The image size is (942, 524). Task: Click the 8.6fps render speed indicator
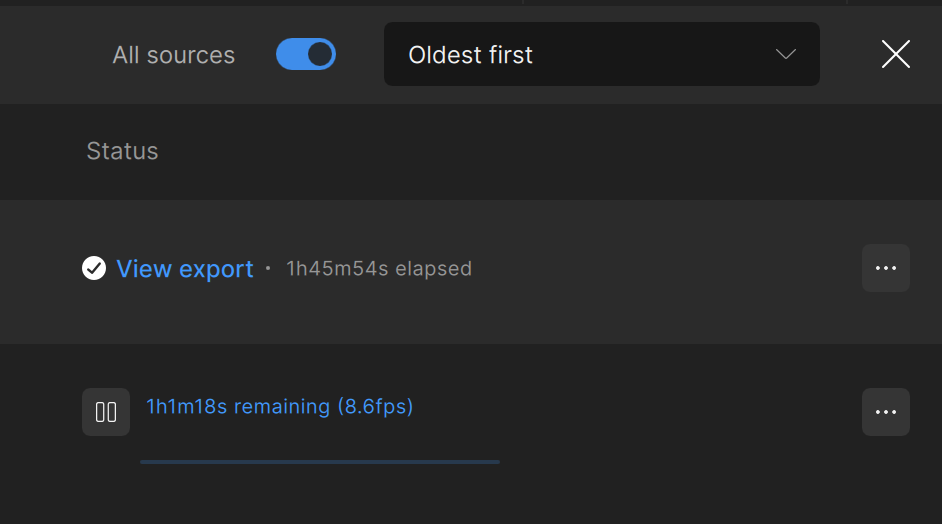(375, 407)
